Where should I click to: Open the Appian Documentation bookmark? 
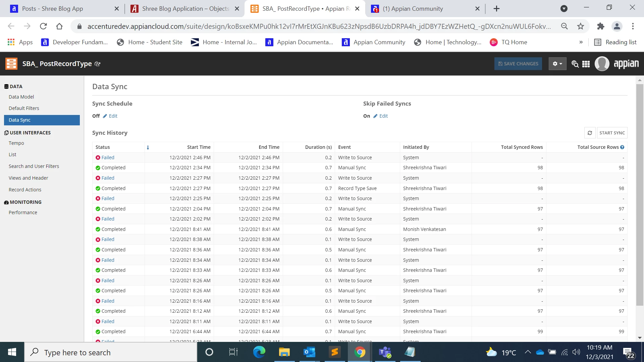tap(299, 42)
